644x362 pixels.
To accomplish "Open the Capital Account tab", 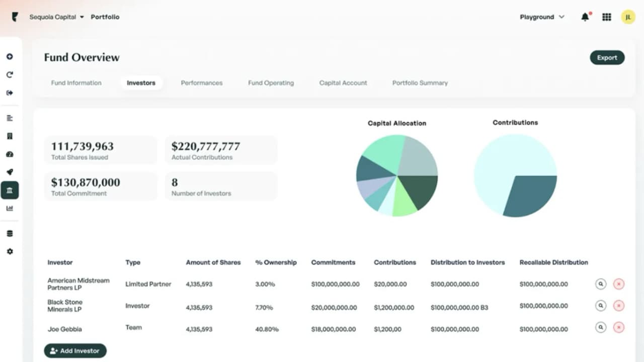I will click(x=343, y=83).
